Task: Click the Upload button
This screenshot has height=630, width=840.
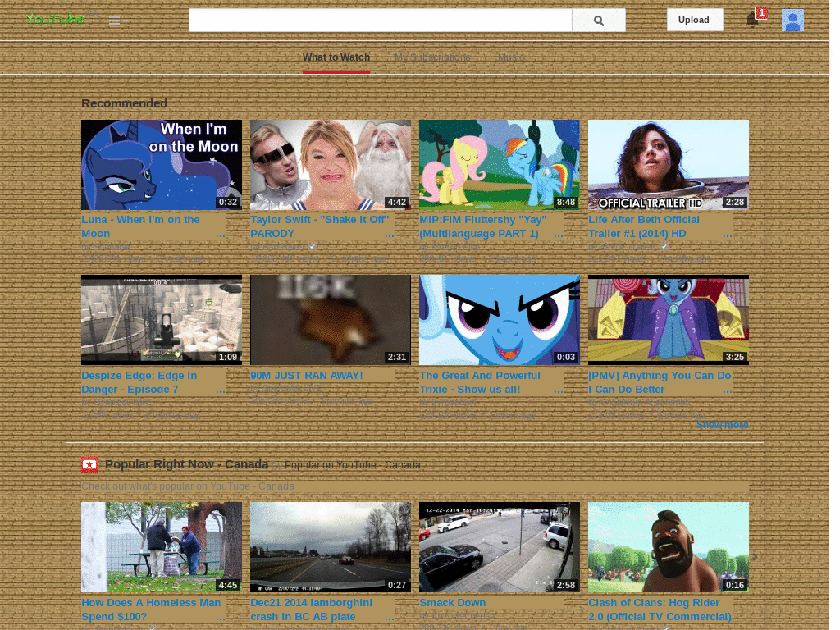Action: pos(694,20)
